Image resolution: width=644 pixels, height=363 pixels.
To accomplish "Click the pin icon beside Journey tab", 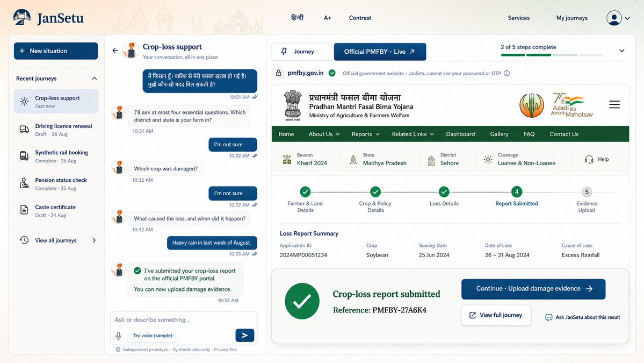I will (284, 52).
